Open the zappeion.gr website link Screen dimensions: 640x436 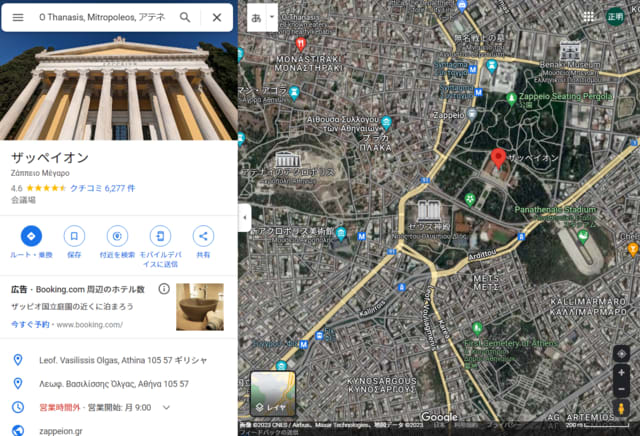point(61,431)
